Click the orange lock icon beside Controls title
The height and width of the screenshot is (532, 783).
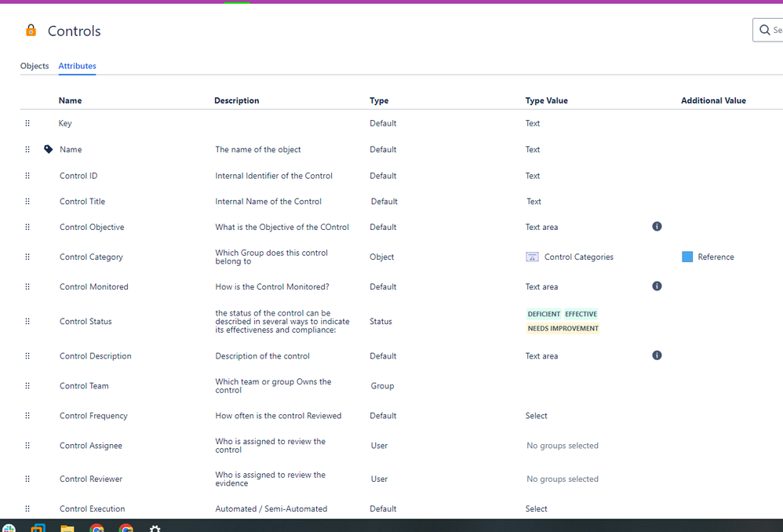coord(31,31)
